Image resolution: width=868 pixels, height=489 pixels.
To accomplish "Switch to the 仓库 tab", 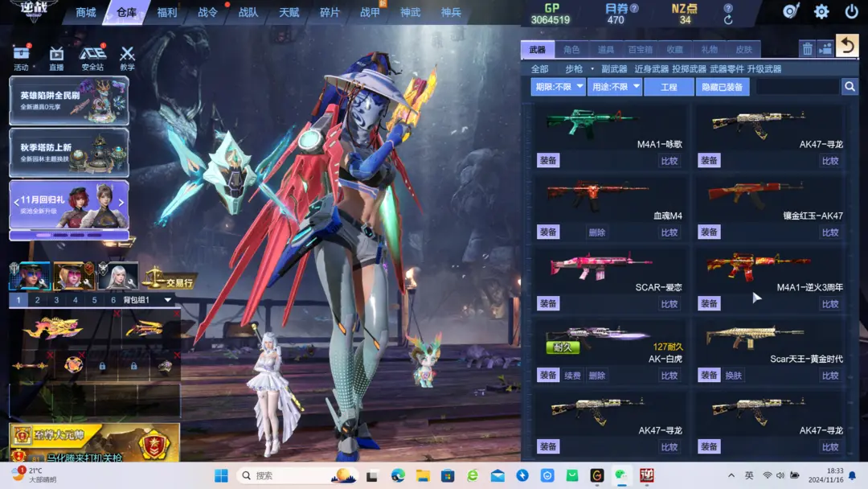I will coord(127,12).
